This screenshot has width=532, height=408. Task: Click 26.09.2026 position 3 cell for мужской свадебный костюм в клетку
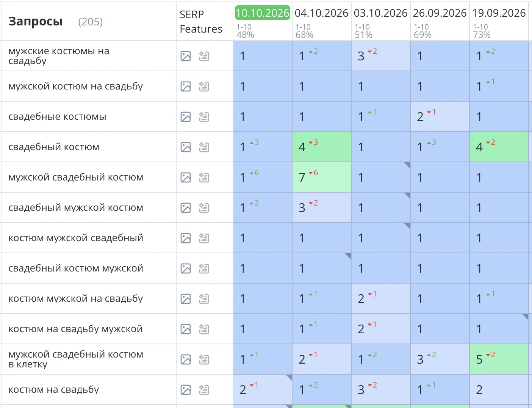click(x=440, y=359)
